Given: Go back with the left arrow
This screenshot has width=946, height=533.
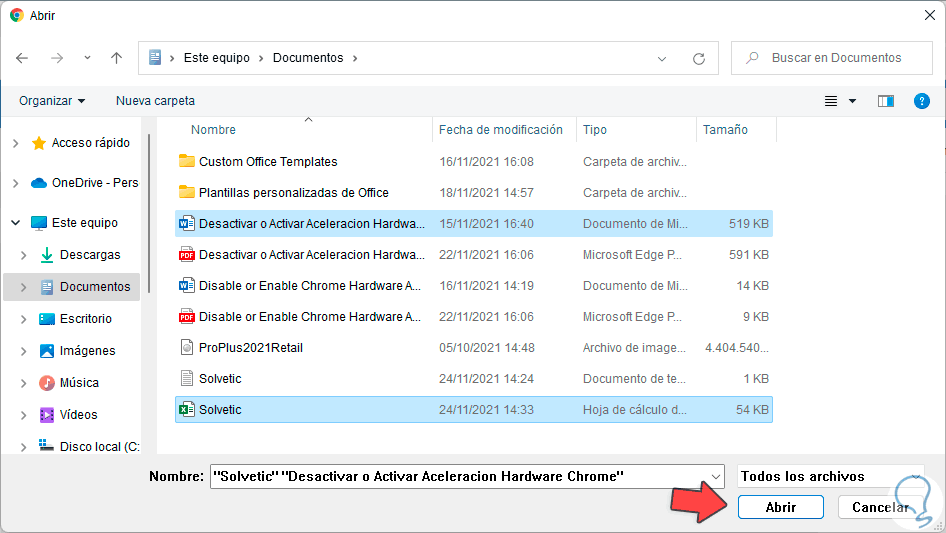Looking at the screenshot, I should 22,58.
